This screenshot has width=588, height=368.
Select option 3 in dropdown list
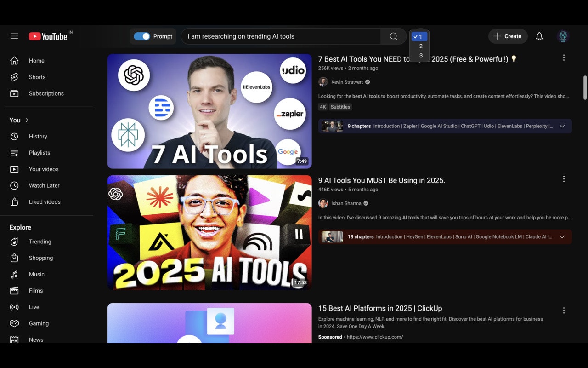click(419, 56)
